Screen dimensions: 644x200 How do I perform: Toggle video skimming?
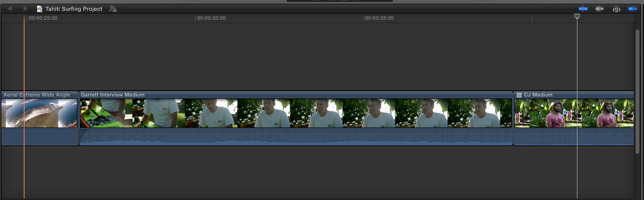pos(583,9)
